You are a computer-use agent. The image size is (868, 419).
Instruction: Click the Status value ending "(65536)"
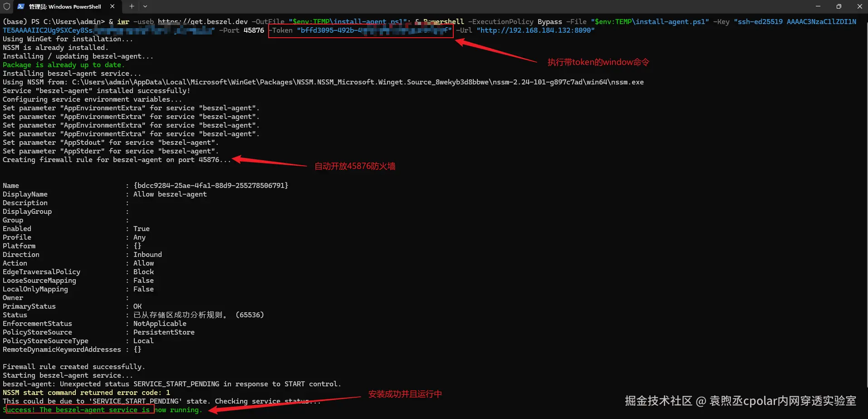click(199, 315)
